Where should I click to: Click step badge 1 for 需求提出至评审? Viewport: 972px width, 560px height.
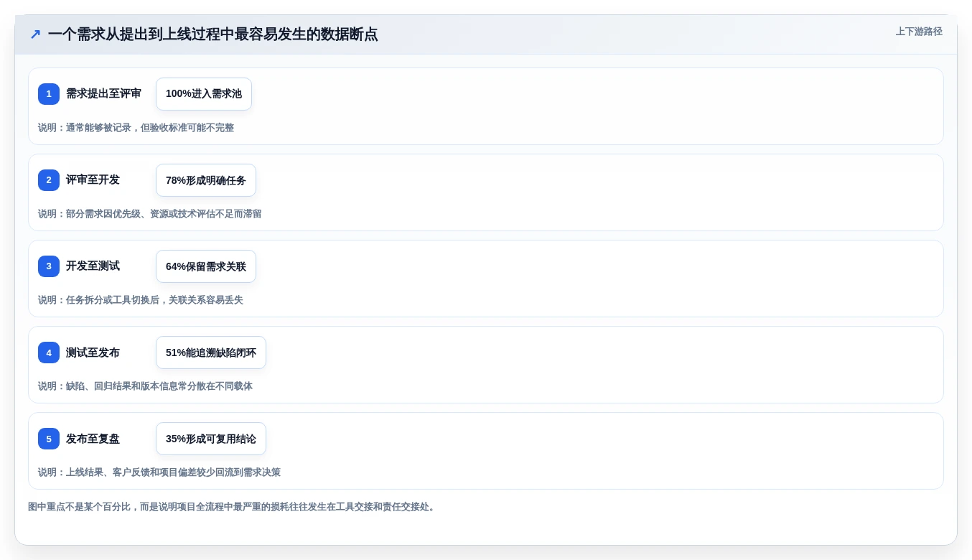coord(49,94)
